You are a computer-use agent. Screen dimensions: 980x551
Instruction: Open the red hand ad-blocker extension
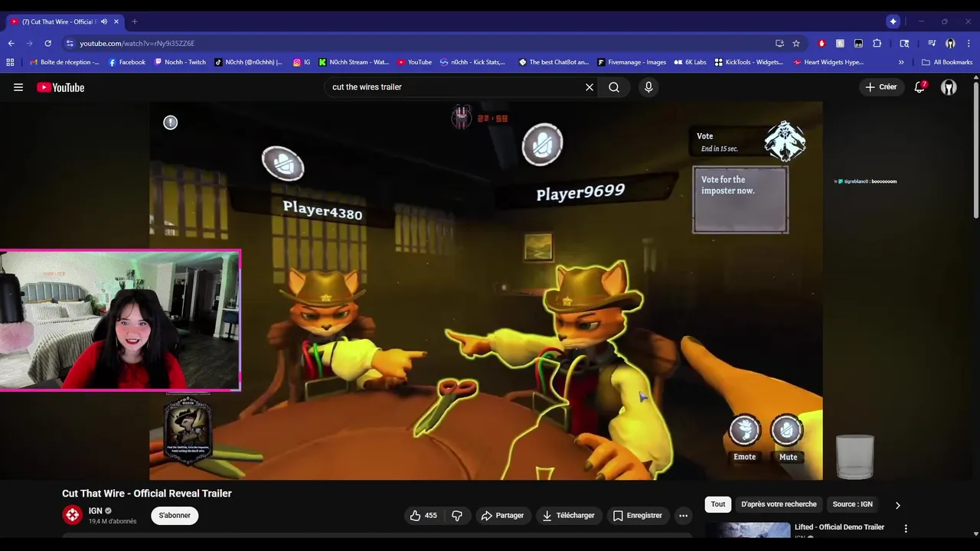pos(822,44)
